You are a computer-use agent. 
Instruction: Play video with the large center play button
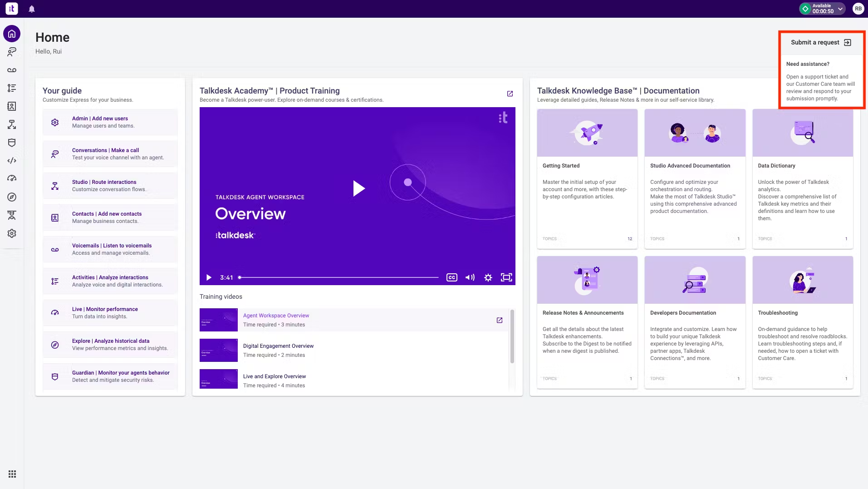(359, 188)
